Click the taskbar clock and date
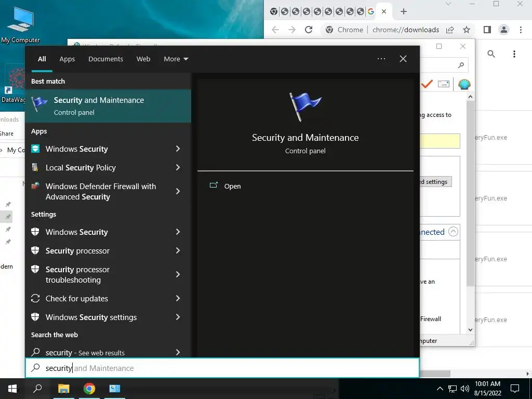The height and width of the screenshot is (399, 532). click(x=487, y=389)
